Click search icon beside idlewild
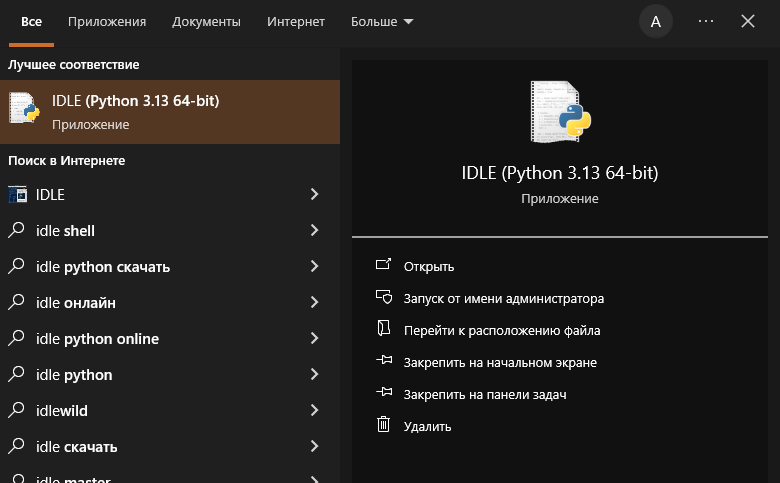 pos(16,410)
